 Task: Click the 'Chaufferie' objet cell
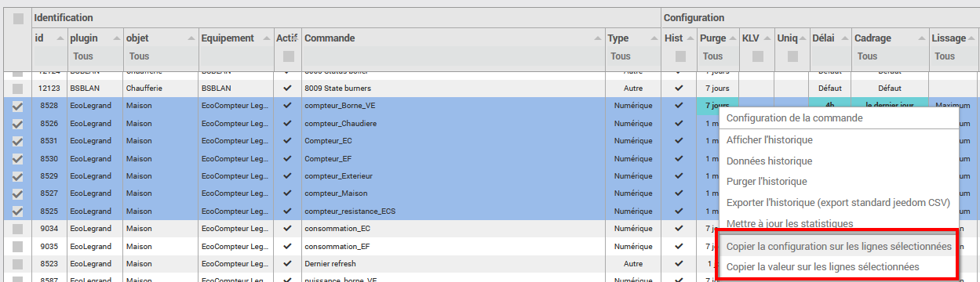tap(160, 89)
